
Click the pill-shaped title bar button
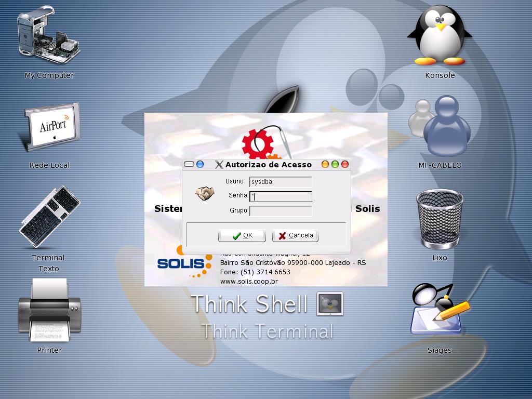pyautogui.click(x=189, y=164)
